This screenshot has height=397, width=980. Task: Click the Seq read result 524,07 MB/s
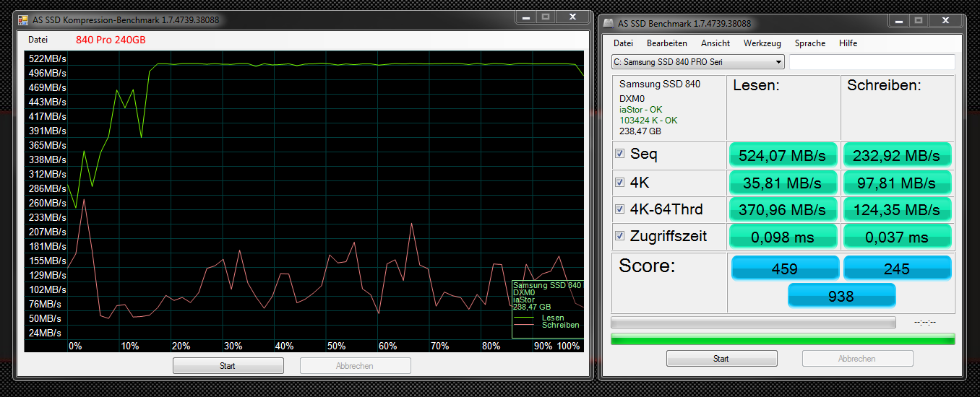pos(783,154)
